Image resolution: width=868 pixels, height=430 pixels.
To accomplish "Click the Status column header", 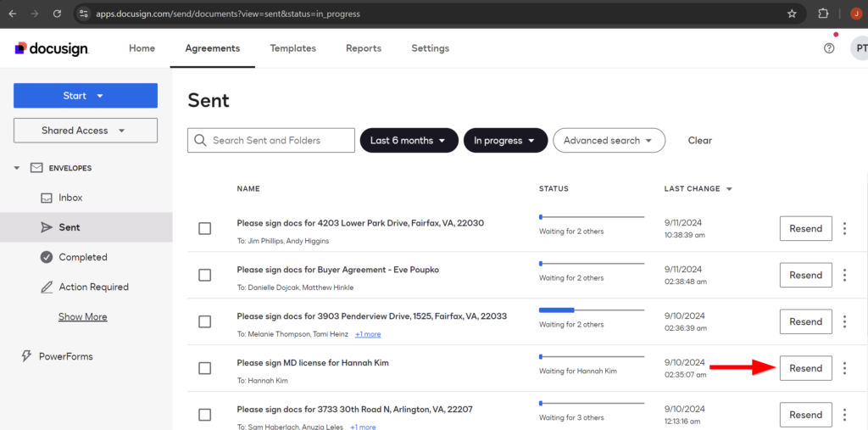I will tap(554, 189).
